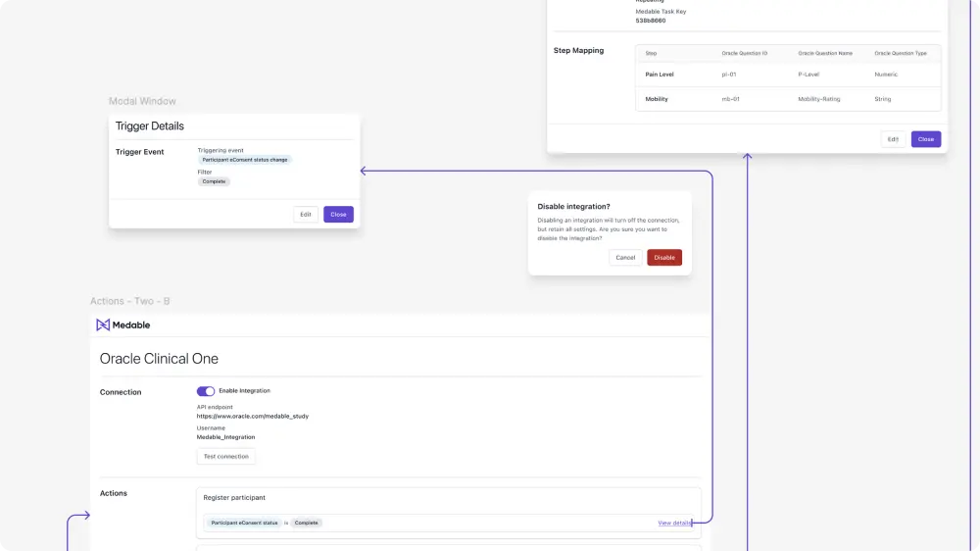Viewport: 980px width, 551px height.
Task: Open the View details link
Action: click(674, 523)
